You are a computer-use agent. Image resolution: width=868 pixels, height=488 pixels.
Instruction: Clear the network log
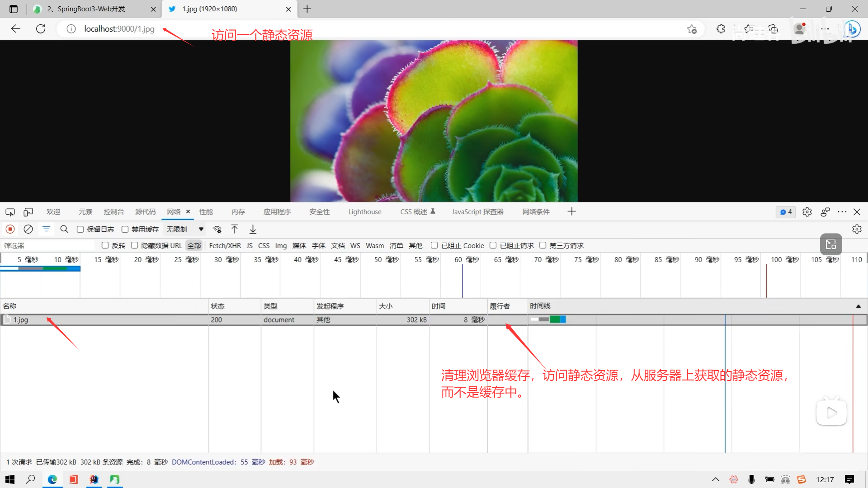click(28, 229)
